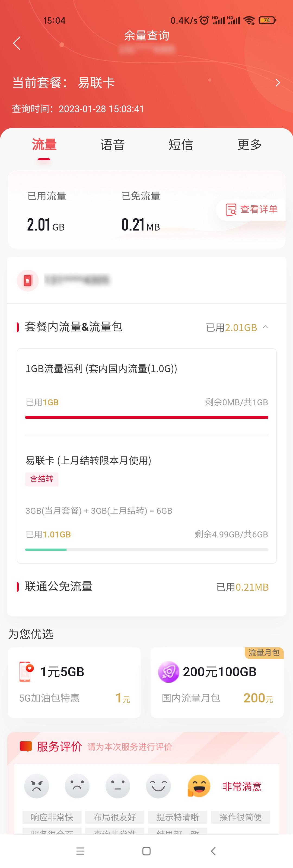The image size is (293, 868).
Task: Open current plan 易联卡 chevron
Action: click(x=278, y=83)
